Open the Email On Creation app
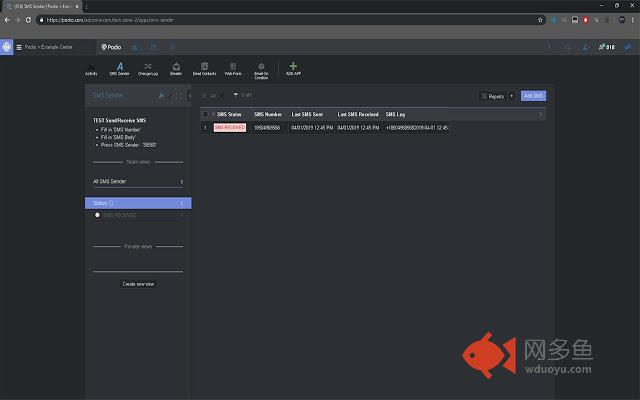 pyautogui.click(x=261, y=69)
